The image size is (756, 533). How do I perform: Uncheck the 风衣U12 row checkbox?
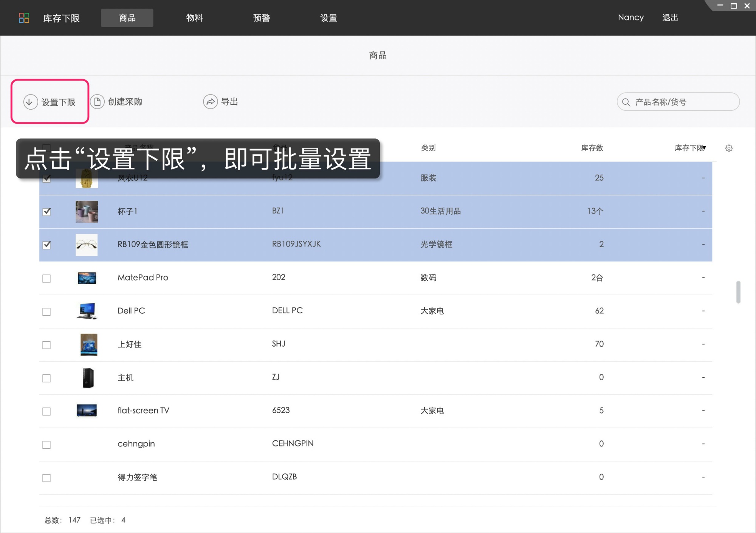point(46,178)
